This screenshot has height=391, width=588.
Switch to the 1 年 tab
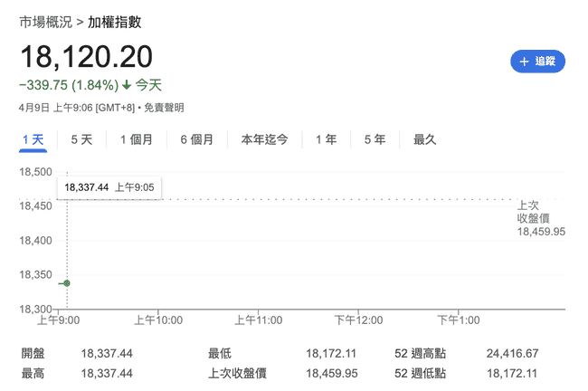click(x=326, y=140)
